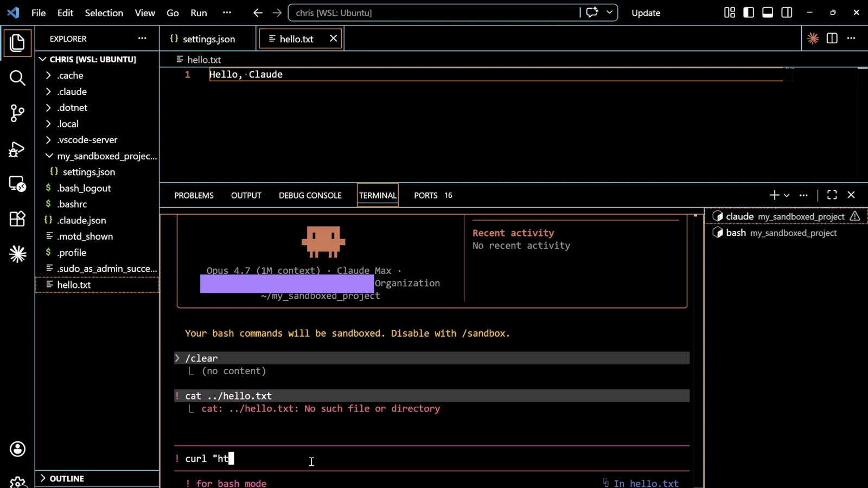Image resolution: width=868 pixels, height=488 pixels.
Task: Switch to the DEBUG CONSOLE tab
Action: click(310, 195)
